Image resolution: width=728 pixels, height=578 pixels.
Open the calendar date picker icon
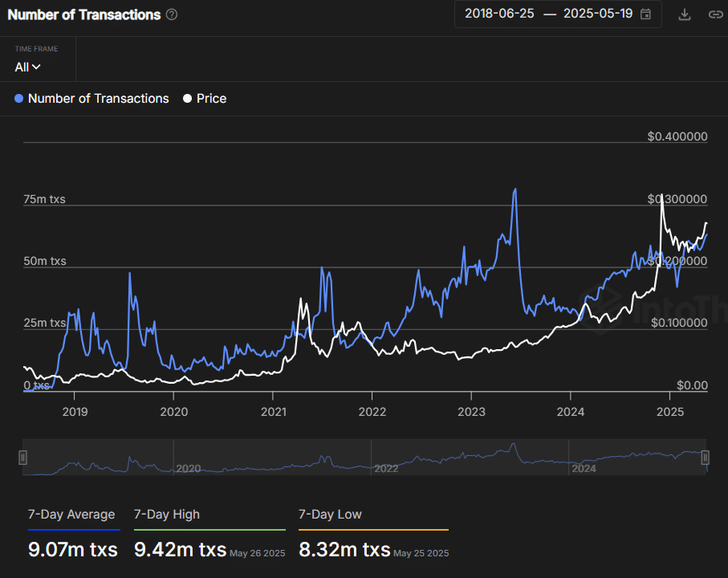click(x=645, y=14)
